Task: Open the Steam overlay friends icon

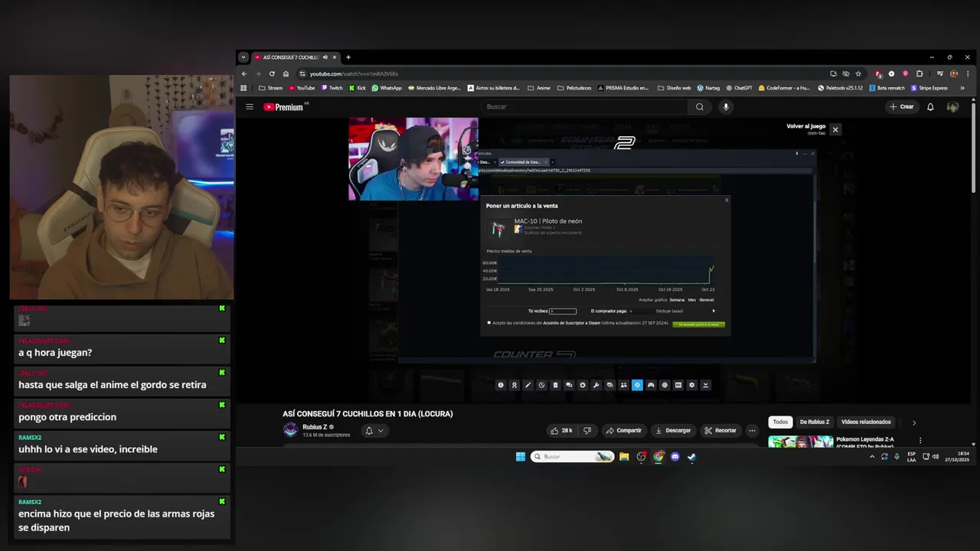Action: (623, 385)
